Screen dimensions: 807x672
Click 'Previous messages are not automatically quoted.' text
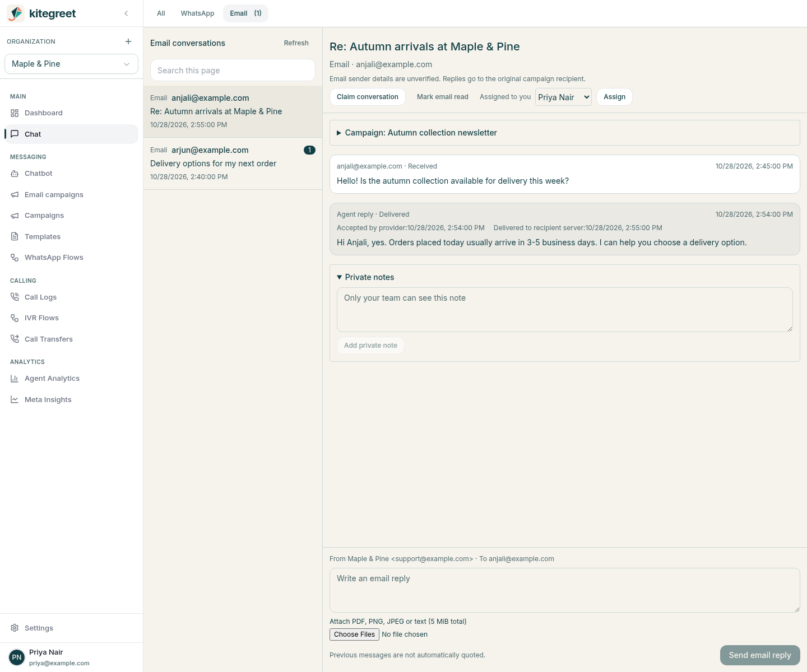click(x=407, y=655)
